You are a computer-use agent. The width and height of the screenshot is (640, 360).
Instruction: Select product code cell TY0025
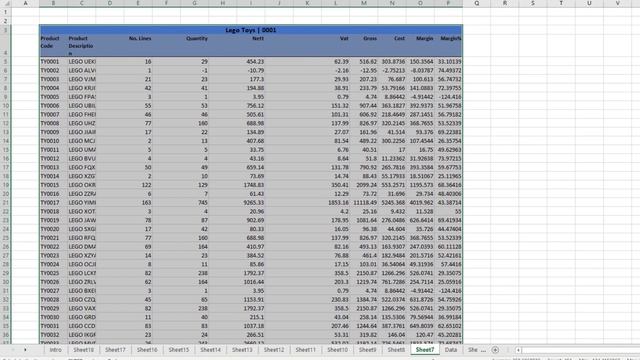click(x=53, y=273)
